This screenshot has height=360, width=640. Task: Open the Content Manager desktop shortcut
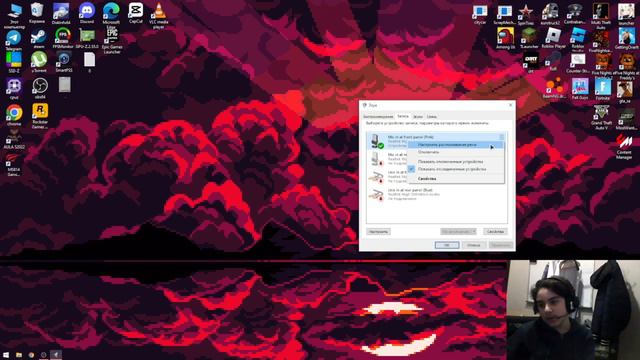(x=624, y=147)
